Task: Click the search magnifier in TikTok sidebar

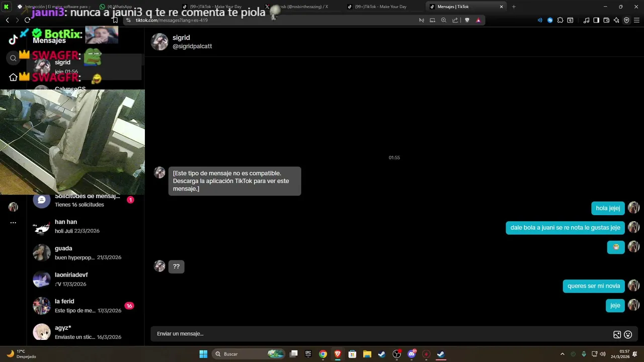Action: 14,58
